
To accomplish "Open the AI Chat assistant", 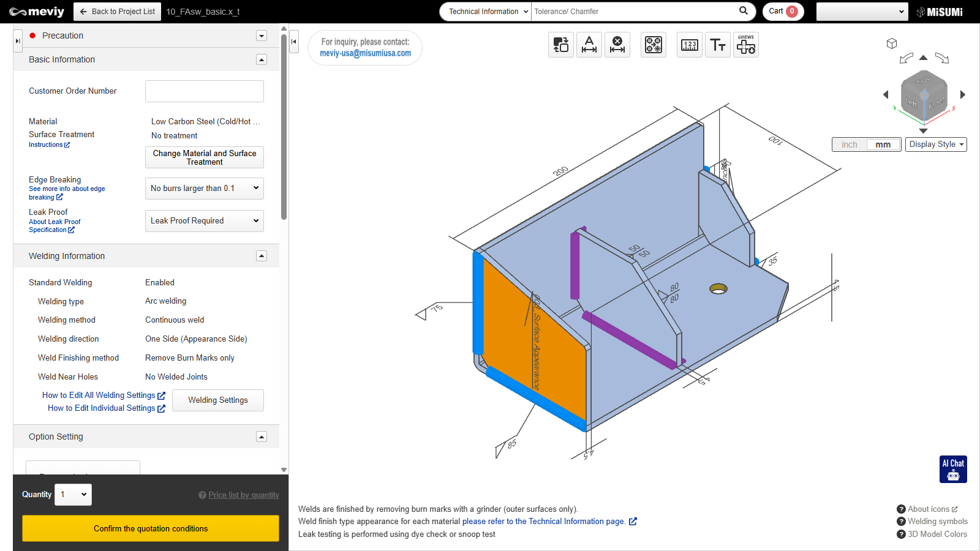I will [953, 470].
